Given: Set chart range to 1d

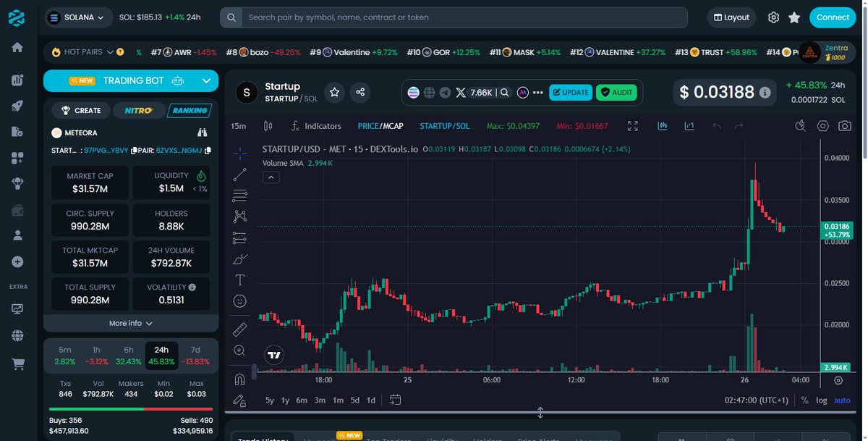Looking at the screenshot, I should [371, 400].
